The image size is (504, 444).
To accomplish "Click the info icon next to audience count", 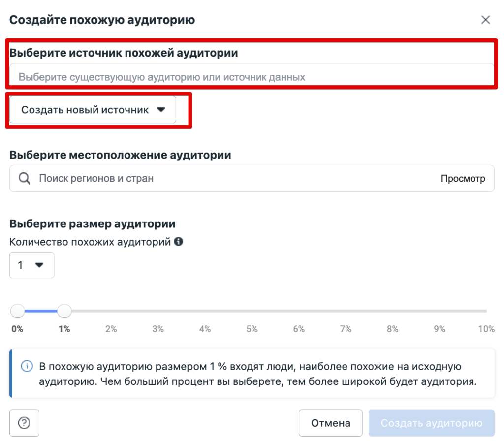I will click(178, 241).
